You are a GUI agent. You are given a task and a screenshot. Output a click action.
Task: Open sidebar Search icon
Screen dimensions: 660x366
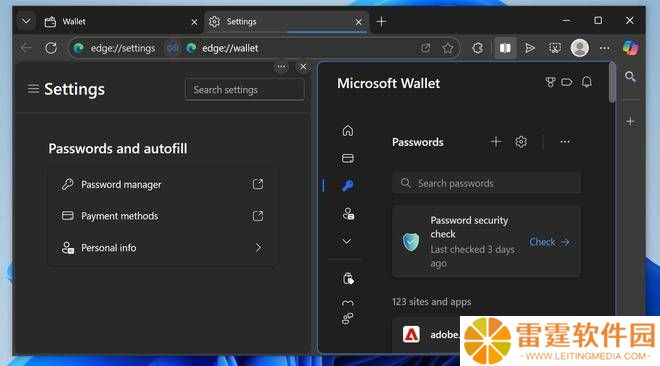tap(630, 77)
